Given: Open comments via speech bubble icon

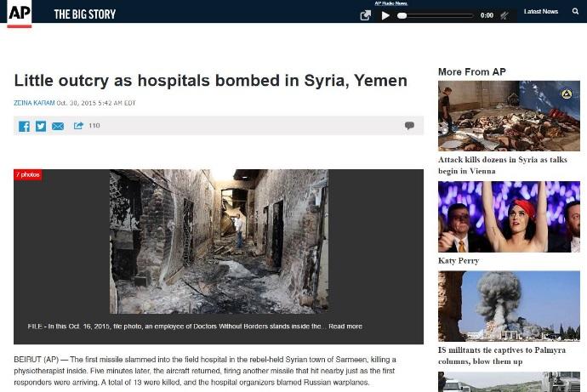Looking at the screenshot, I should (x=409, y=125).
